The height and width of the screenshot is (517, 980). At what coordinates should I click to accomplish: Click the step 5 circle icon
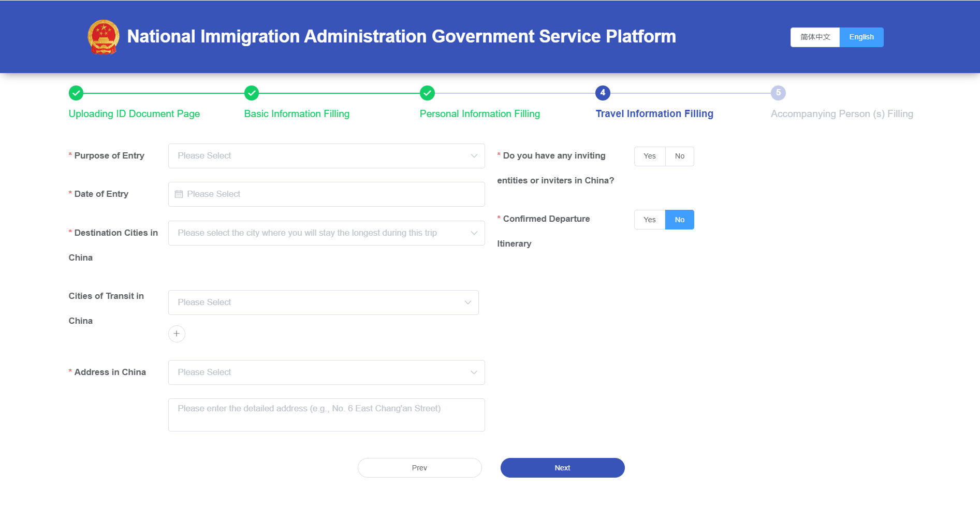tap(778, 93)
